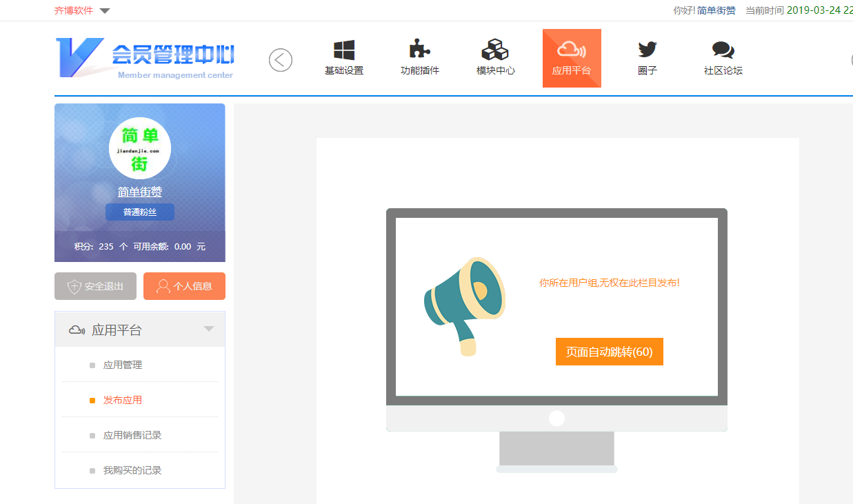Select the 模块中心 cubes icon
The image size is (853, 504).
[x=495, y=50]
